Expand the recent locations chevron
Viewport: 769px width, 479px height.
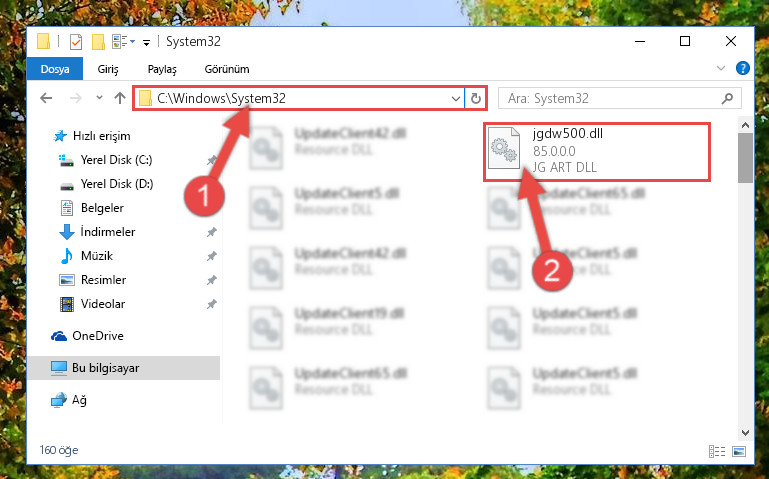pyautogui.click(x=99, y=98)
